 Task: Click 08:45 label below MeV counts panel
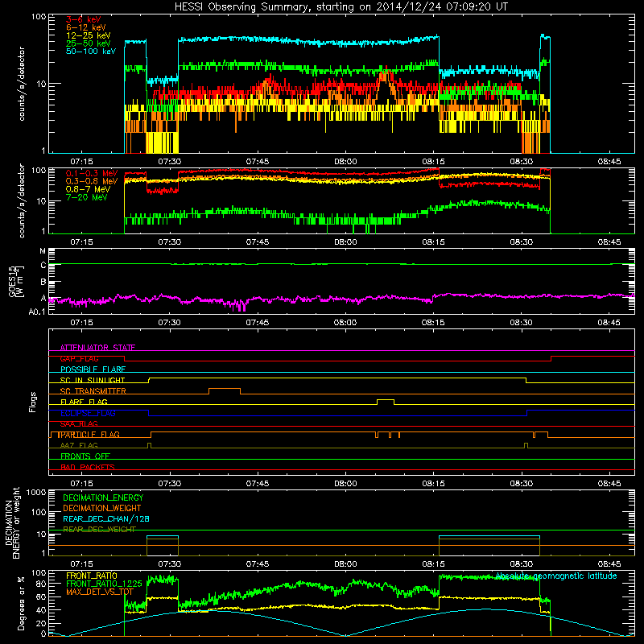(x=609, y=242)
